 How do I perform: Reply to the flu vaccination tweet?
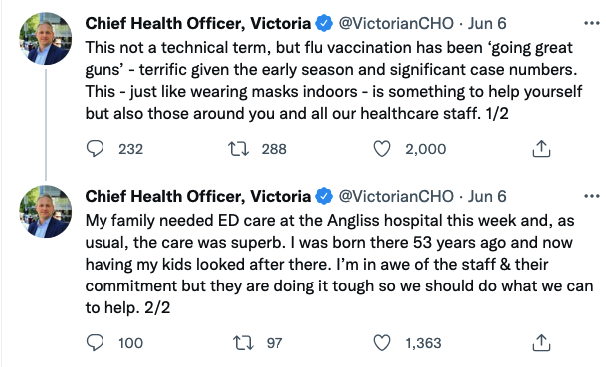click(x=95, y=149)
